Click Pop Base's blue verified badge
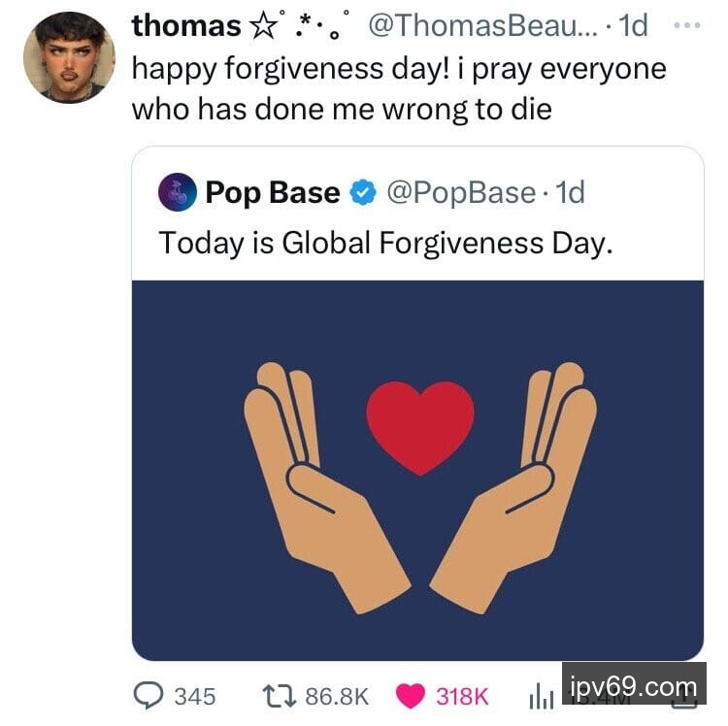728x726 pixels. point(363,193)
